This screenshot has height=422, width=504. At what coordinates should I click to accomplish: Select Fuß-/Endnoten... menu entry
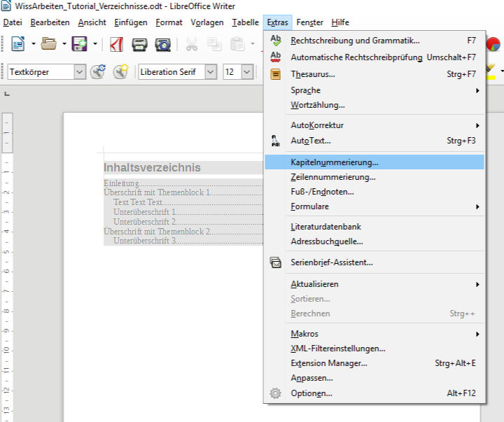pyautogui.click(x=374, y=192)
